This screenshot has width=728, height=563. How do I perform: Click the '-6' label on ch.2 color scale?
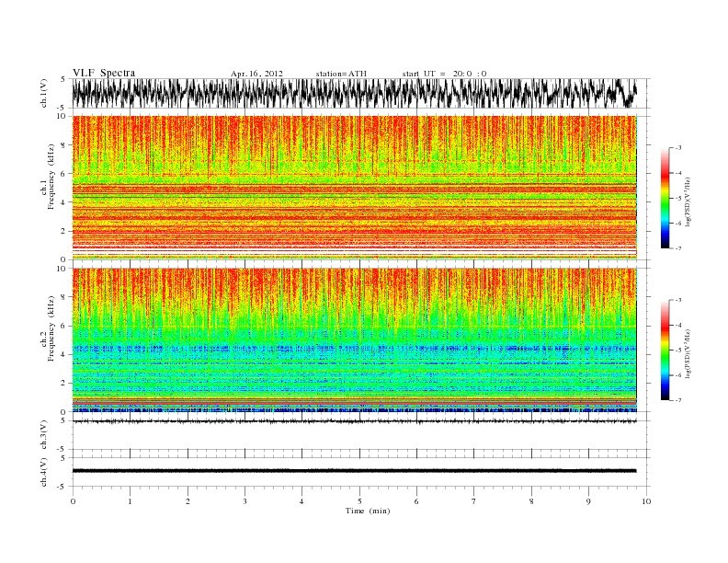(678, 374)
